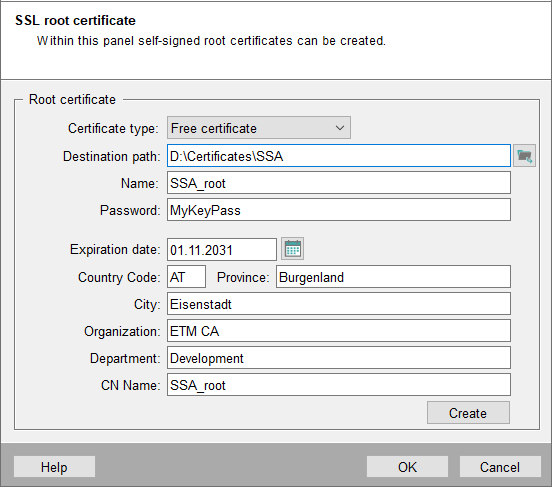
Task: Click the Province field with Burgenland
Action: pos(393,277)
